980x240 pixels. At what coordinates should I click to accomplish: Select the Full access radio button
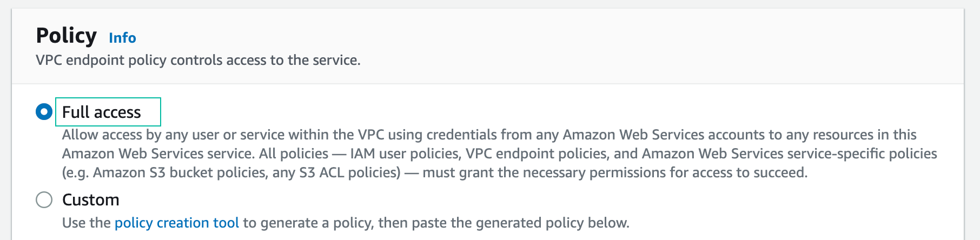coord(44,112)
